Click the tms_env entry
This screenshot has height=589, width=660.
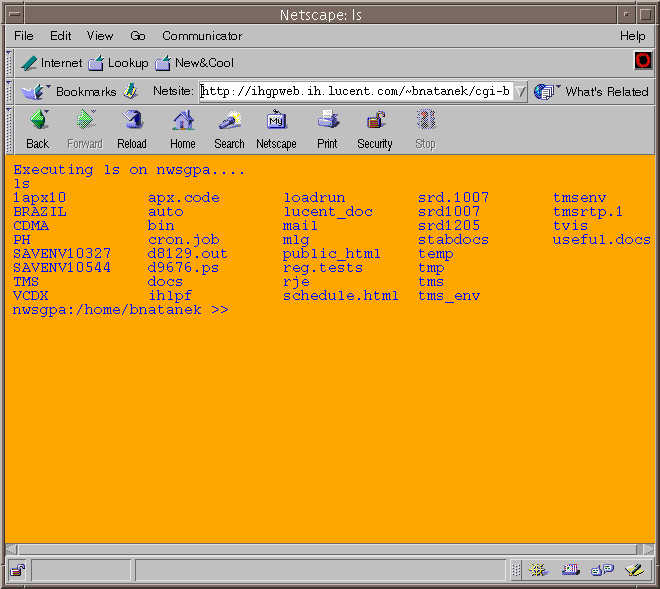[x=449, y=296]
